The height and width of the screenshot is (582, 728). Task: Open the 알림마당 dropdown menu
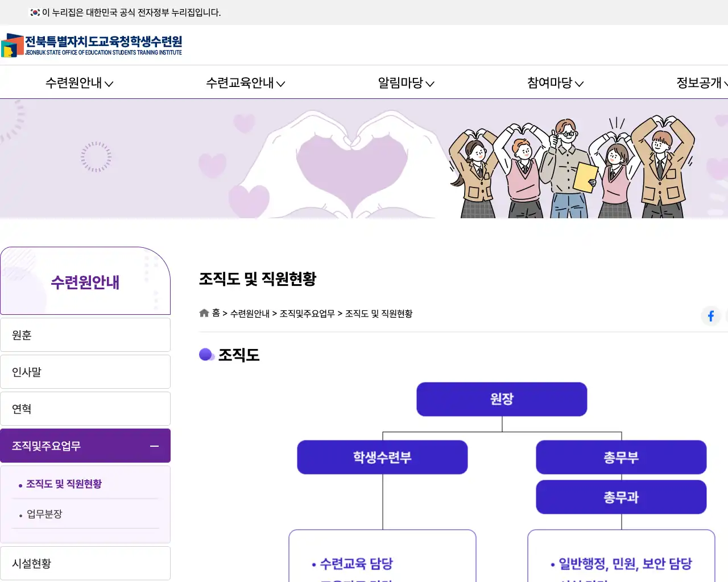tap(405, 82)
